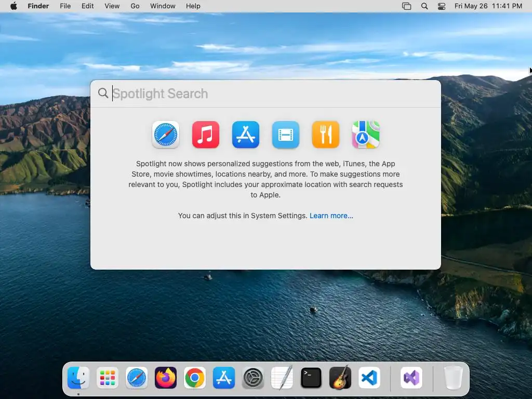Click the movie showtimes film icon
This screenshot has height=399, width=532.
coord(286,135)
